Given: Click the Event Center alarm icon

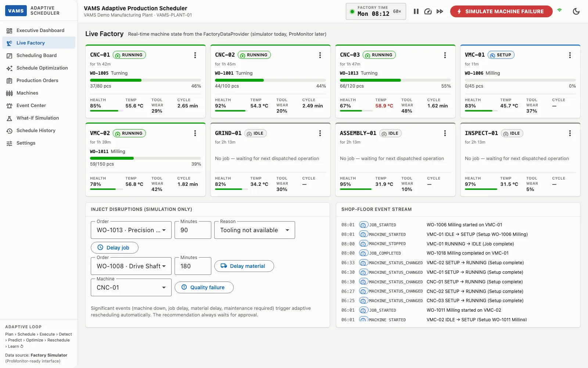Looking at the screenshot, I should point(10,106).
